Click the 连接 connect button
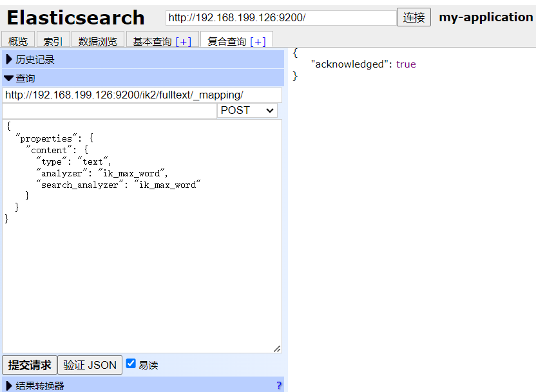 pos(414,17)
